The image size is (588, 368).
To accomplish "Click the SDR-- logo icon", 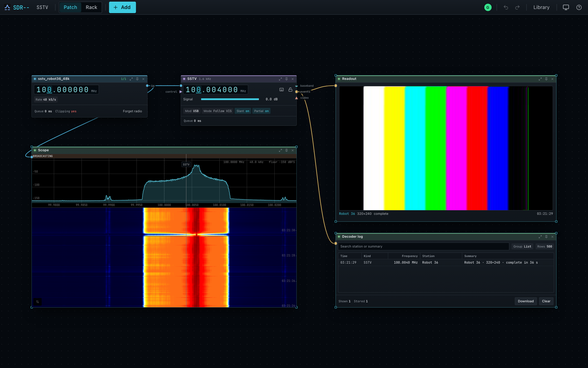I will tap(7, 7).
